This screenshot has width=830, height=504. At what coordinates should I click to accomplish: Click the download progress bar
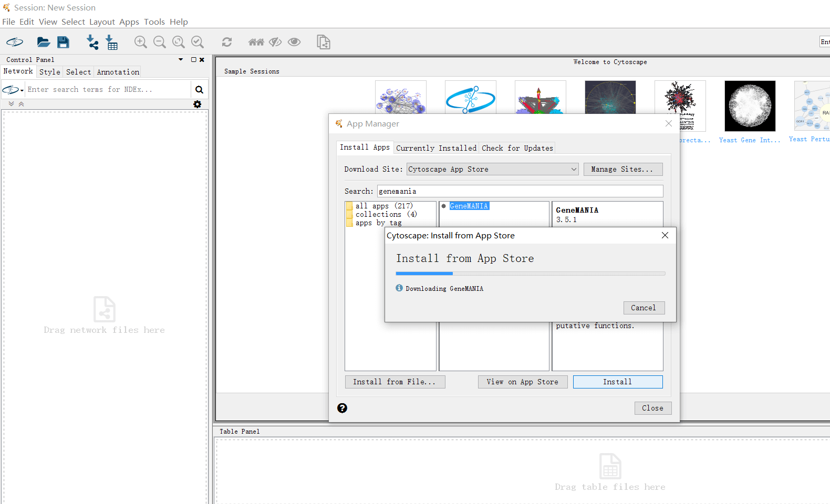[x=531, y=274]
